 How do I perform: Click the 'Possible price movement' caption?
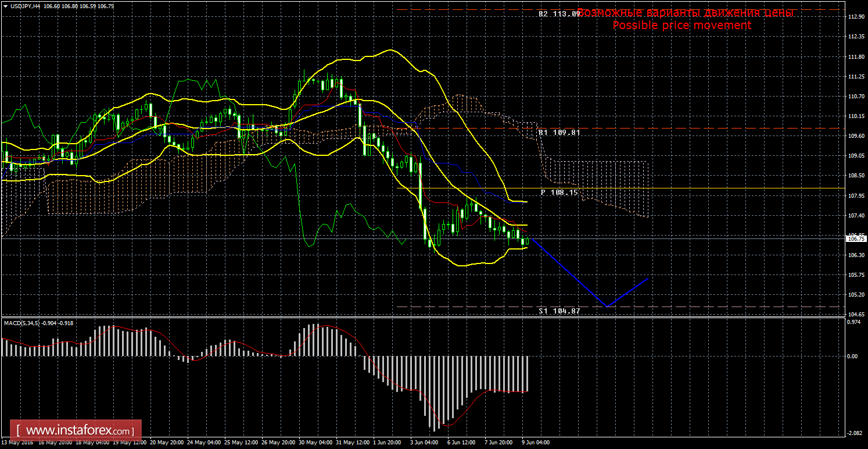pos(682,25)
